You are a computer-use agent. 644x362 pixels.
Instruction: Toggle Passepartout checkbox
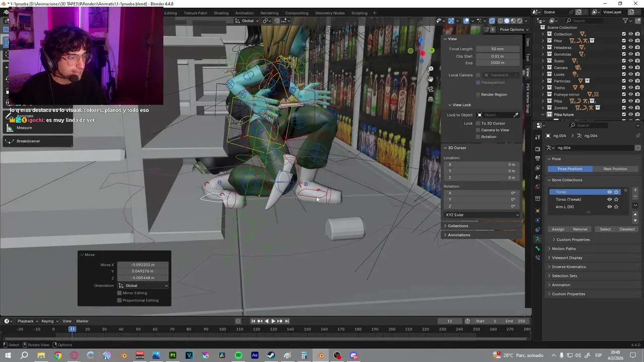[x=478, y=82]
